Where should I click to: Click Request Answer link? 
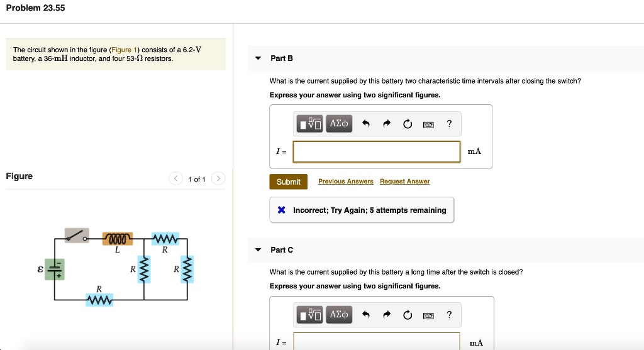pos(404,182)
